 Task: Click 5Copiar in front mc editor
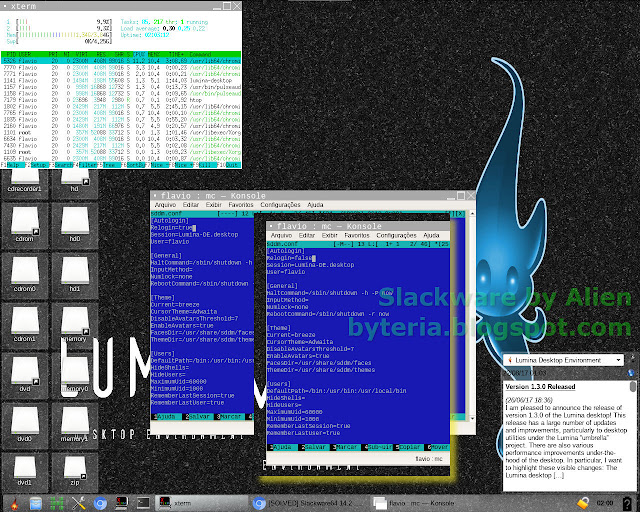[x=409, y=447]
